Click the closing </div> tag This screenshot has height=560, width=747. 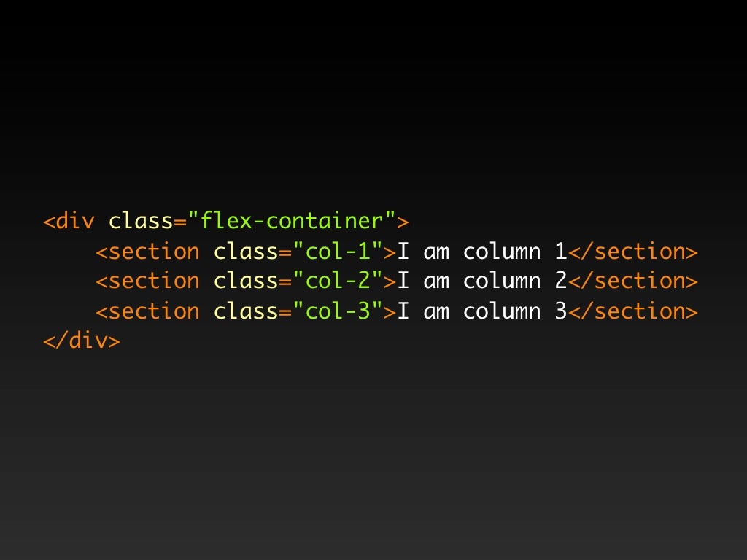[x=82, y=341]
